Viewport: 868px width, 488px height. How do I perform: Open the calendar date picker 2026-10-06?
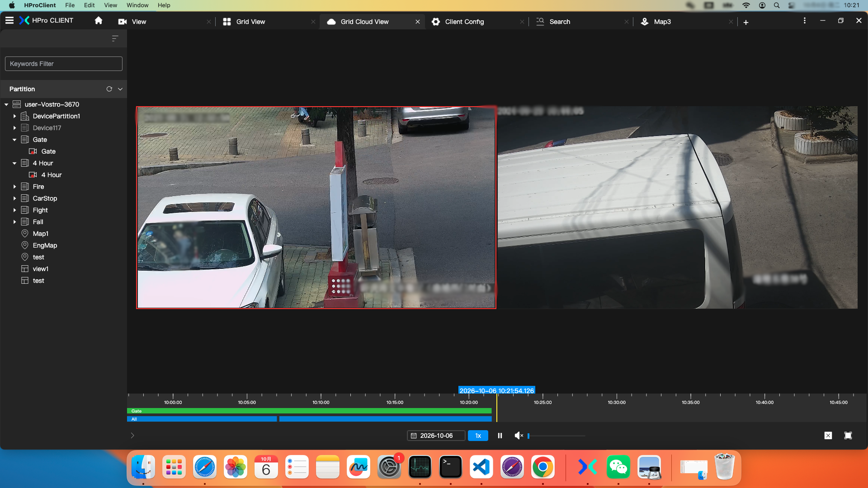[x=436, y=436]
